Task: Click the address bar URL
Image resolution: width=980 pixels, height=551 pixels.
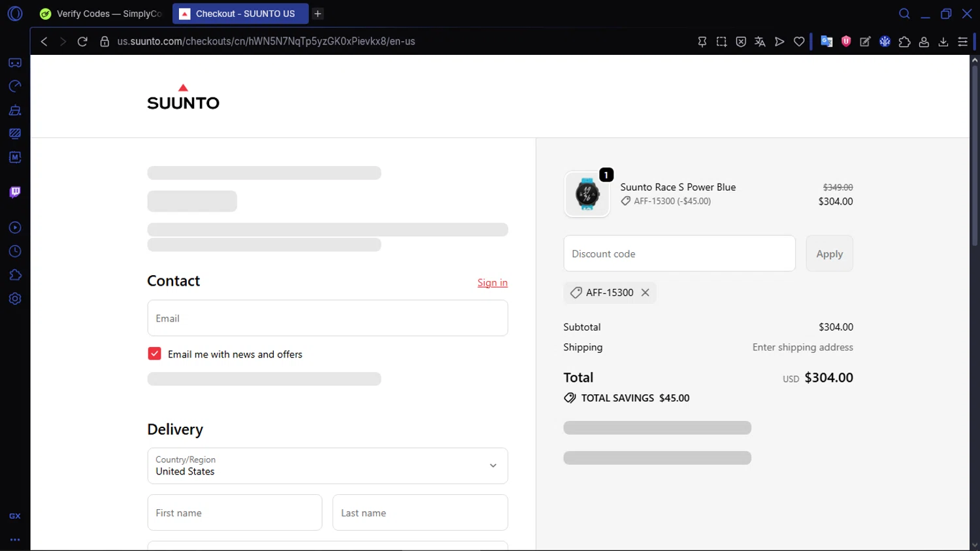Action: pyautogui.click(x=266, y=41)
